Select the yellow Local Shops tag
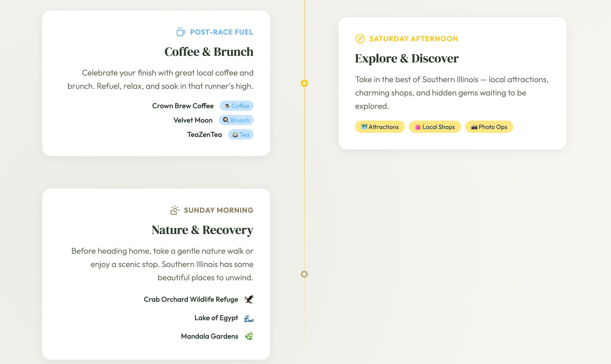Screen dimensions: 611x364 435,127
